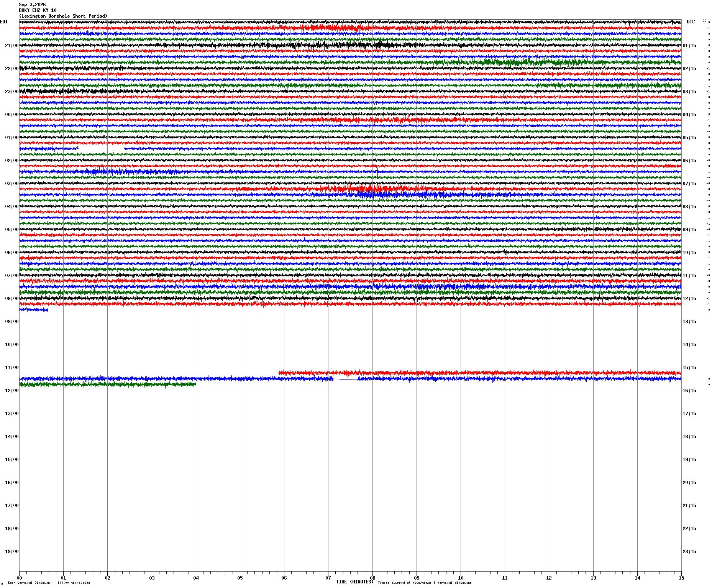Click the flat blue line segment in the 15:15 UTC trace
This screenshot has width=712, height=588.
pyautogui.click(x=346, y=379)
